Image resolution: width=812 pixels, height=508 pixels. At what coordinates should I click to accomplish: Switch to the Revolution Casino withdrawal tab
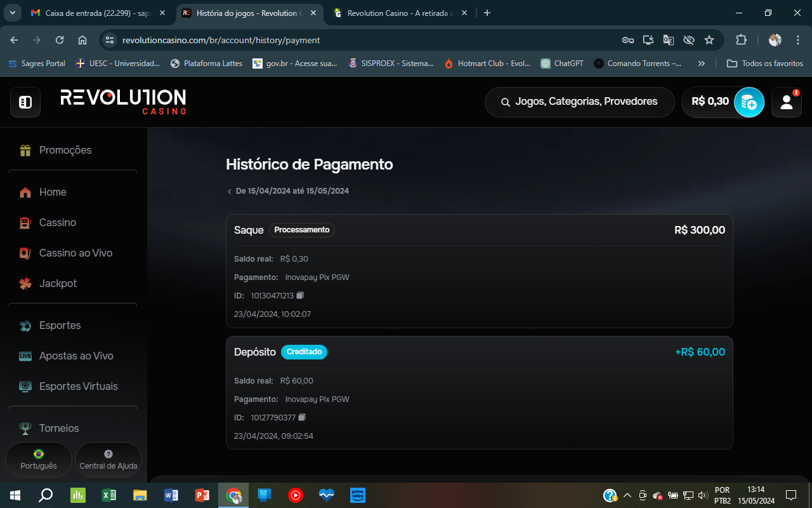pos(400,13)
